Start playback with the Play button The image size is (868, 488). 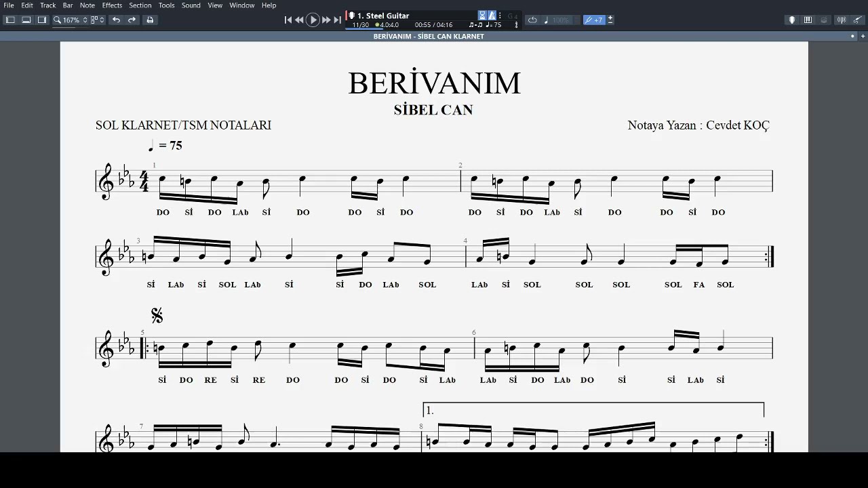click(x=313, y=20)
